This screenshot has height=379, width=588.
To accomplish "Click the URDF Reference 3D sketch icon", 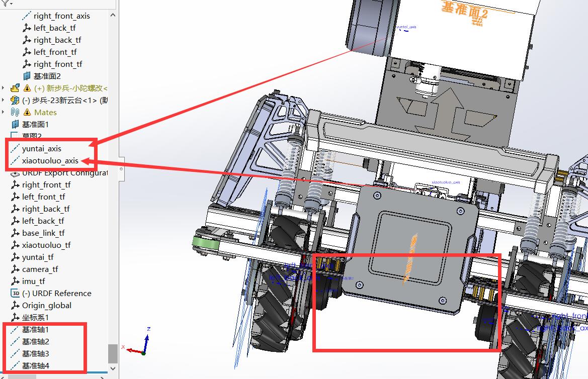I will pos(15,294).
